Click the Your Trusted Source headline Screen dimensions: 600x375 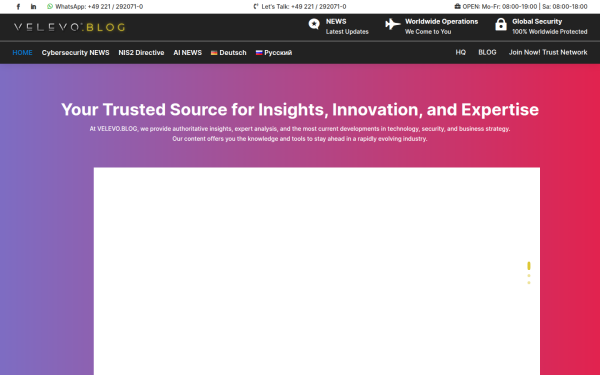point(300,109)
